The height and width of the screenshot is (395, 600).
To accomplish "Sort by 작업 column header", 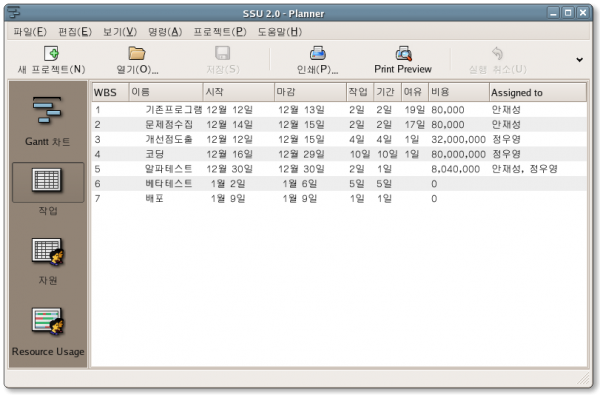I will click(x=360, y=92).
